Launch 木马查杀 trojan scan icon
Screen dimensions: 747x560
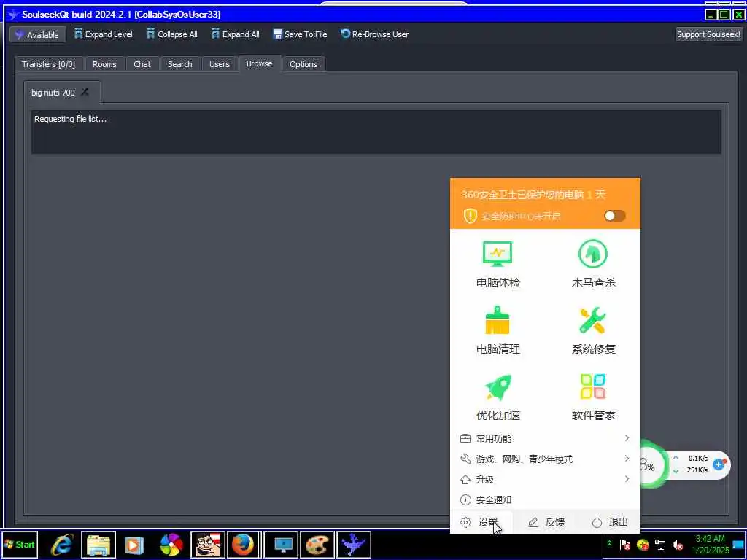click(x=593, y=265)
